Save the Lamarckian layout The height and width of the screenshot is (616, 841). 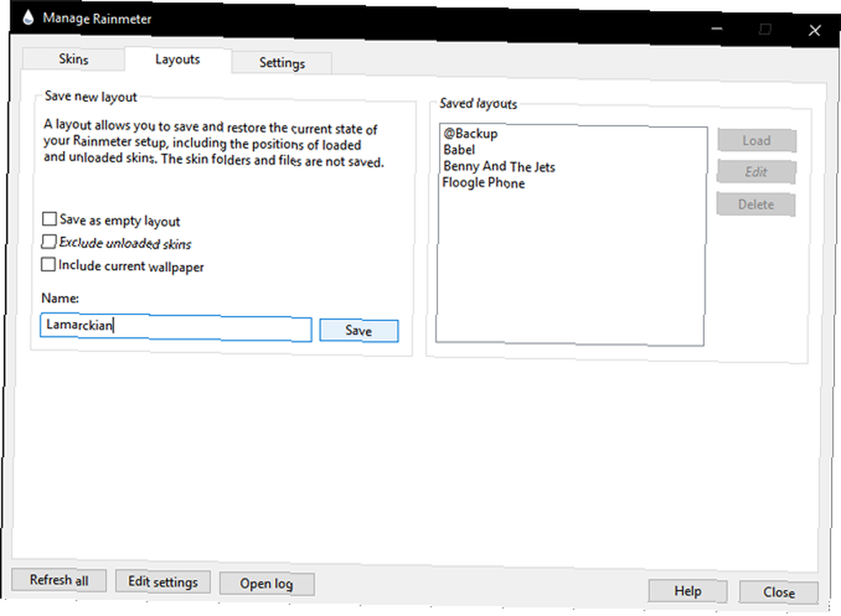pyautogui.click(x=359, y=330)
